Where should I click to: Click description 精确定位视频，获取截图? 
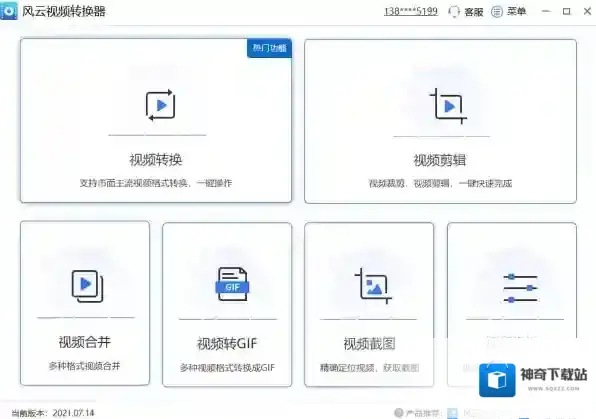coord(369,368)
